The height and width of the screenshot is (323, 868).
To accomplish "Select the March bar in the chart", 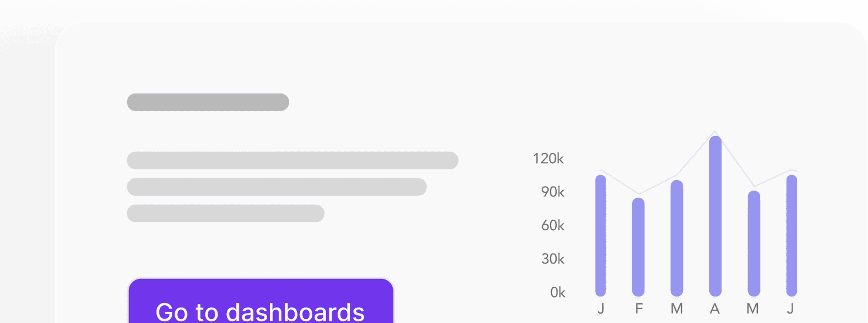I will click(x=677, y=238).
